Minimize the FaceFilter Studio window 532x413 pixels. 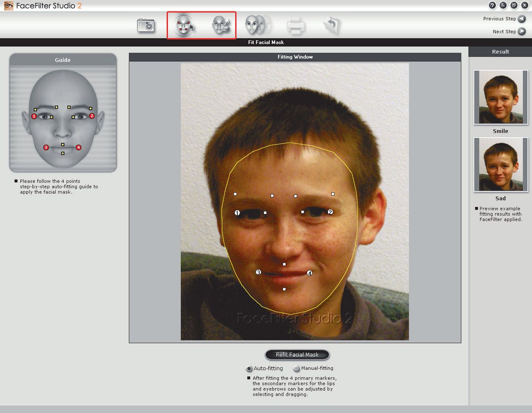click(503, 5)
